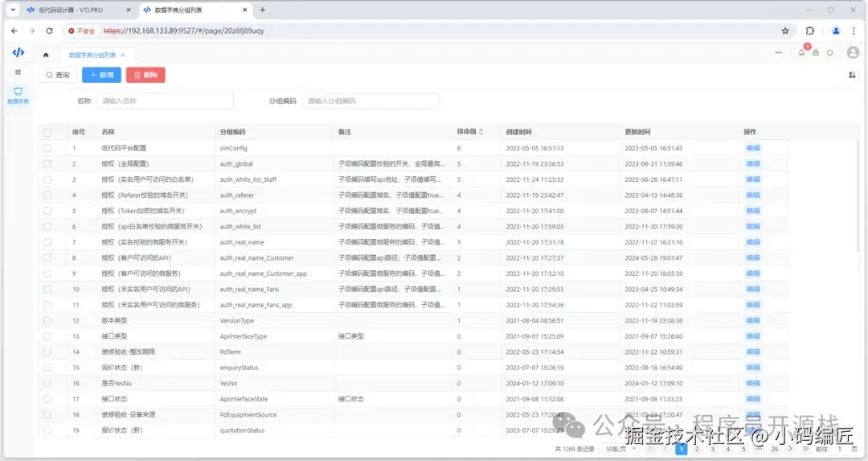868x461 pixels.
Task: Switch to 低代码设计器 - VTJ.PRO browser tab
Action: (79, 10)
